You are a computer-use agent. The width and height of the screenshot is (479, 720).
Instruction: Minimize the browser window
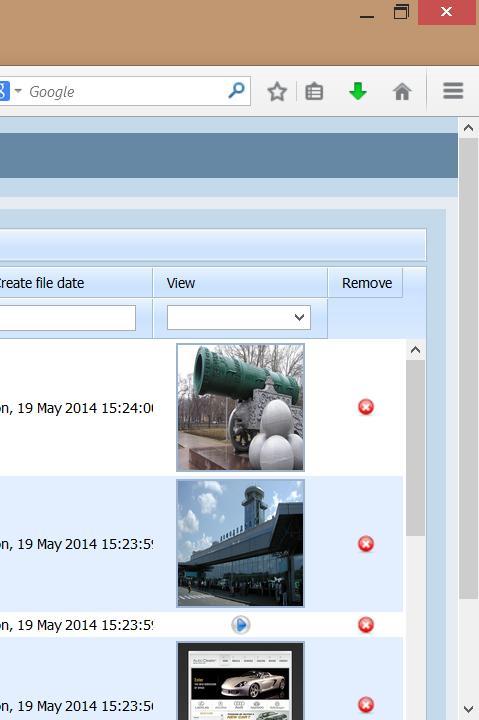click(x=366, y=16)
